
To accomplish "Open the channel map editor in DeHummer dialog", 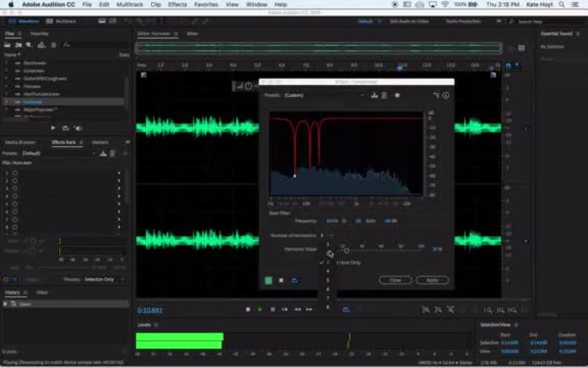I will coord(436,95).
